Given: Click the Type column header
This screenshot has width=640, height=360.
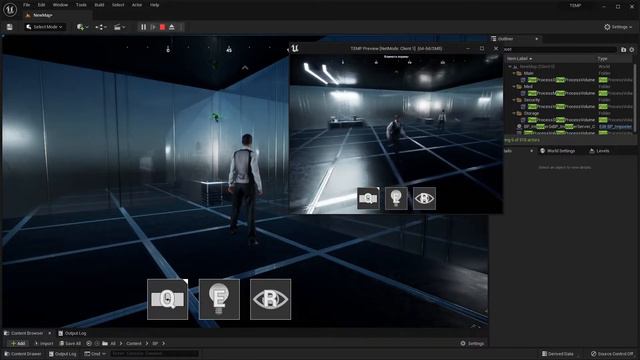Looking at the screenshot, I should [x=602, y=59].
